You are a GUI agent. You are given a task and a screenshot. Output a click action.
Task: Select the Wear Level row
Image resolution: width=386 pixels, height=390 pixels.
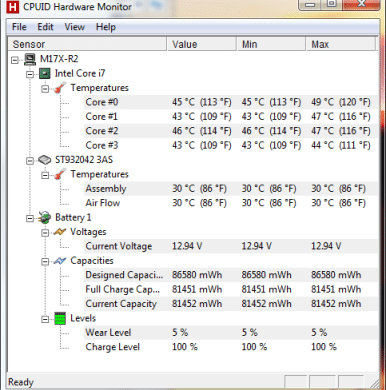[x=231, y=333]
